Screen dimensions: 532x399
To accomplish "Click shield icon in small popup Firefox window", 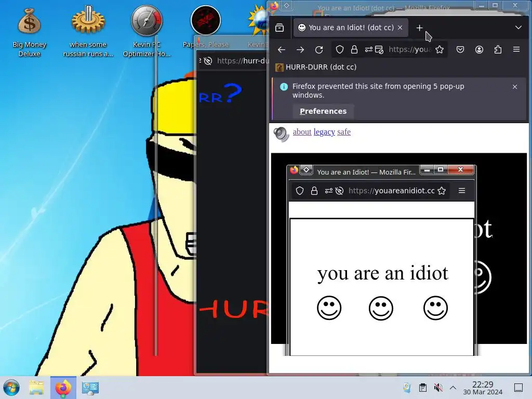I will pos(300,191).
